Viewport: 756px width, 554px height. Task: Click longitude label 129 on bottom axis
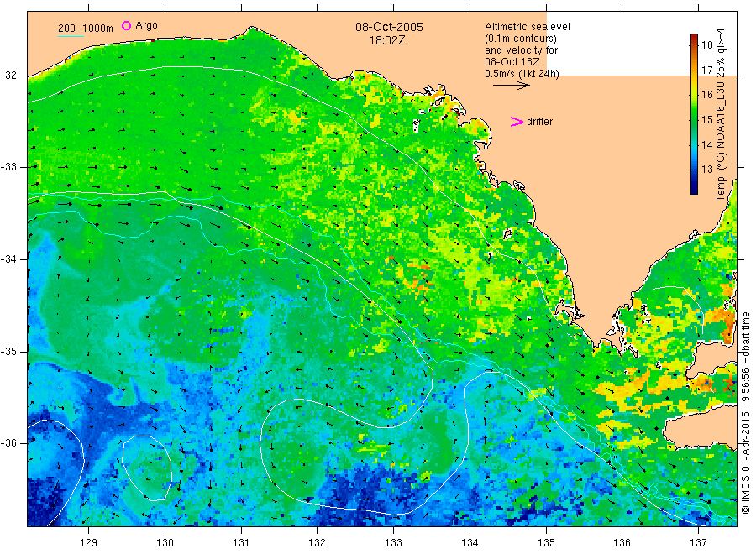click(89, 543)
